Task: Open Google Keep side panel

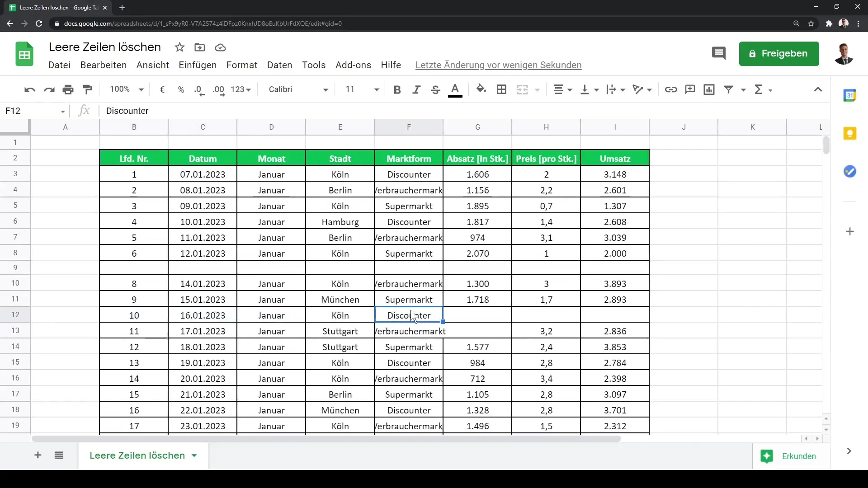Action: point(850,133)
